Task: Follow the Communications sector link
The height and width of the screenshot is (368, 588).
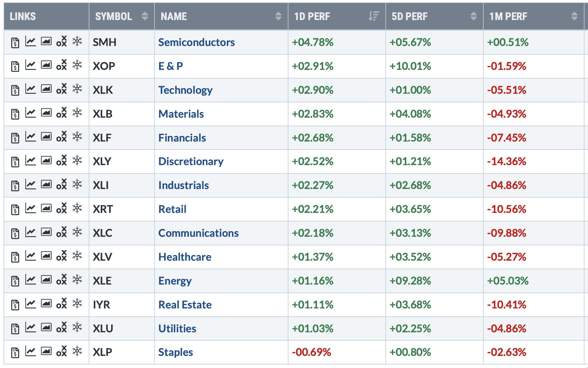Action: [198, 233]
